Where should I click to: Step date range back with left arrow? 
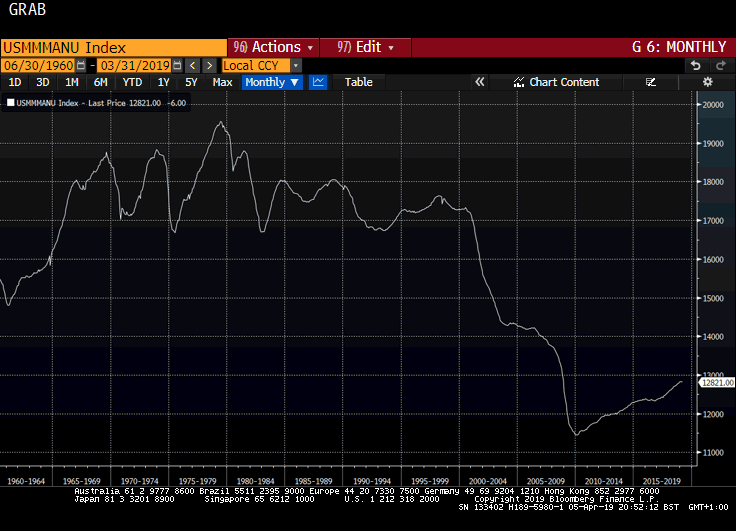click(x=193, y=65)
